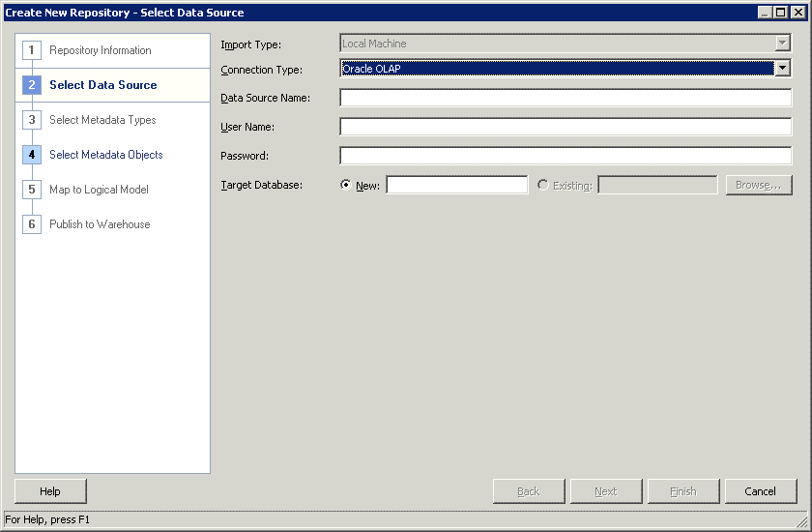The image size is (812, 532).
Task: Select the Existing target database radio button
Action: [x=542, y=185]
